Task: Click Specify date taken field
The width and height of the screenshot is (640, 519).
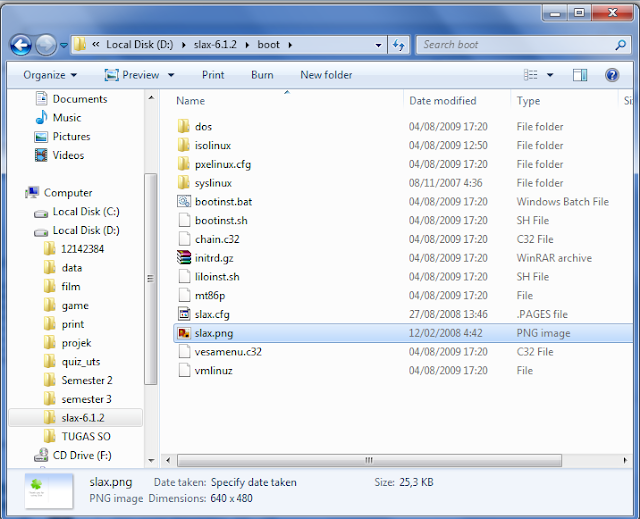Action: click(253, 482)
